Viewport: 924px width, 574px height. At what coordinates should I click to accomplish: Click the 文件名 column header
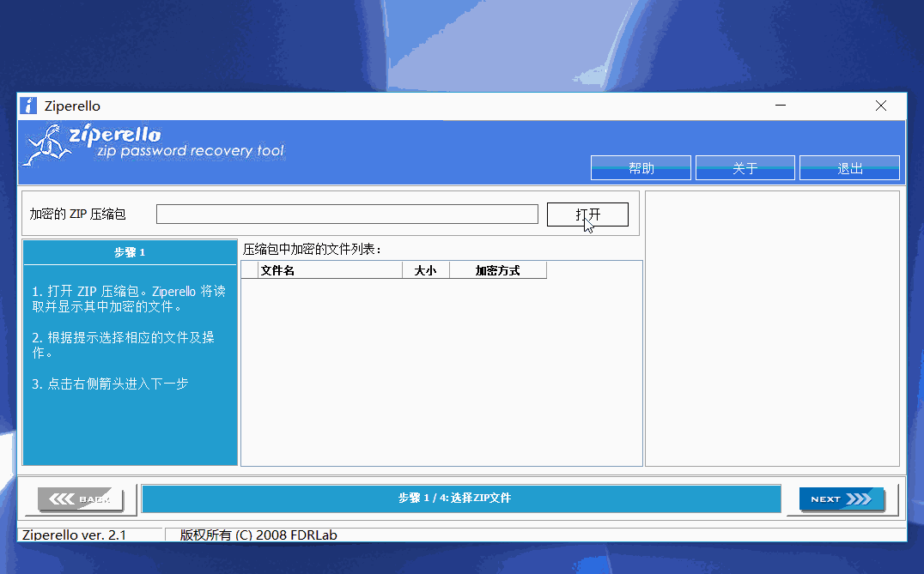click(330, 270)
